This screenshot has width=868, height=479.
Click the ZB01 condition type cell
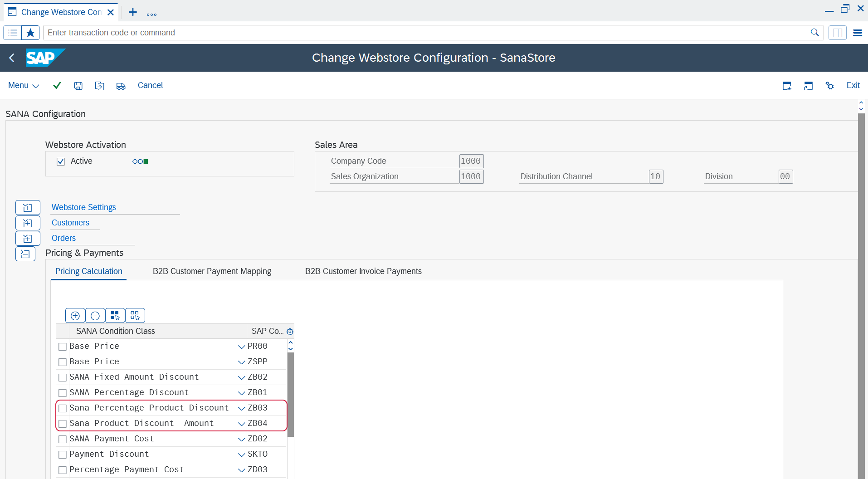click(x=267, y=392)
